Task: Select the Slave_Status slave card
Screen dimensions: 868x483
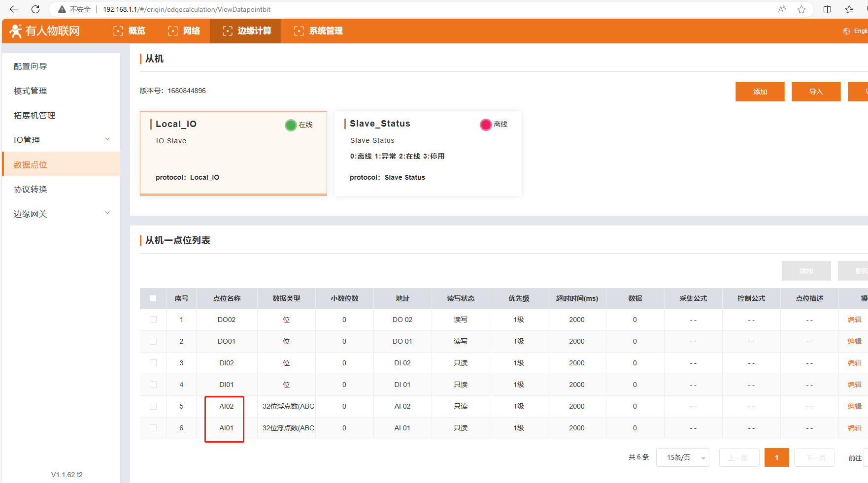Action: pyautogui.click(x=428, y=153)
